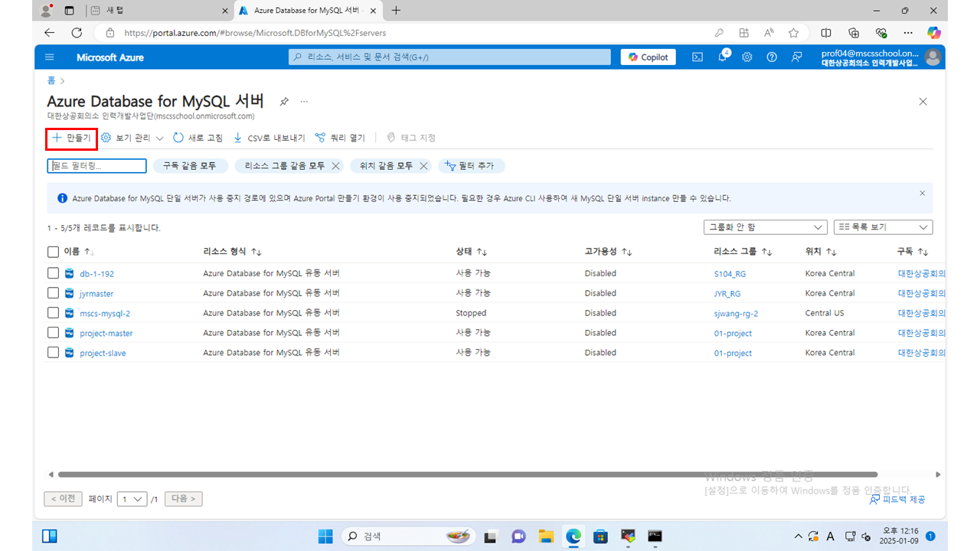Focus the 필드 필터링 input box
The image size is (980, 551).
(96, 166)
